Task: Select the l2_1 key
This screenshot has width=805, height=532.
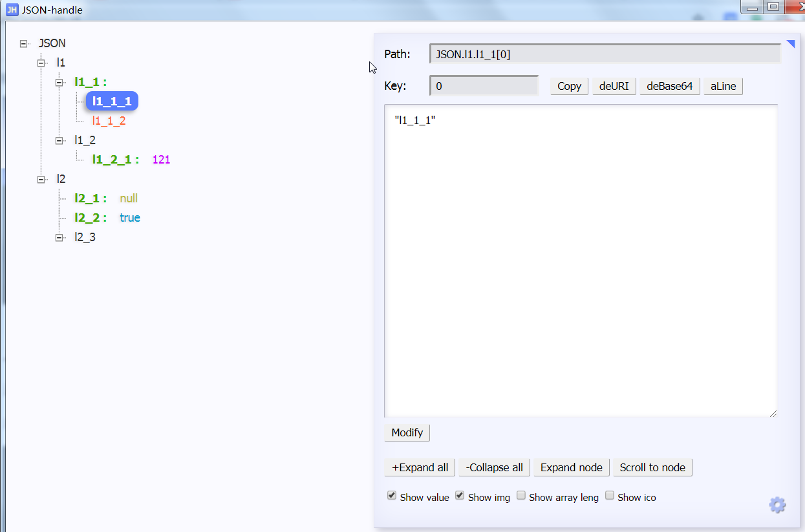Action: point(91,198)
